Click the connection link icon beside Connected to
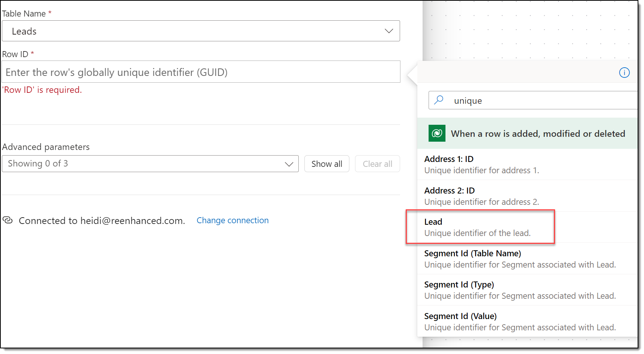Screen dimensions: 644x354 8,220
